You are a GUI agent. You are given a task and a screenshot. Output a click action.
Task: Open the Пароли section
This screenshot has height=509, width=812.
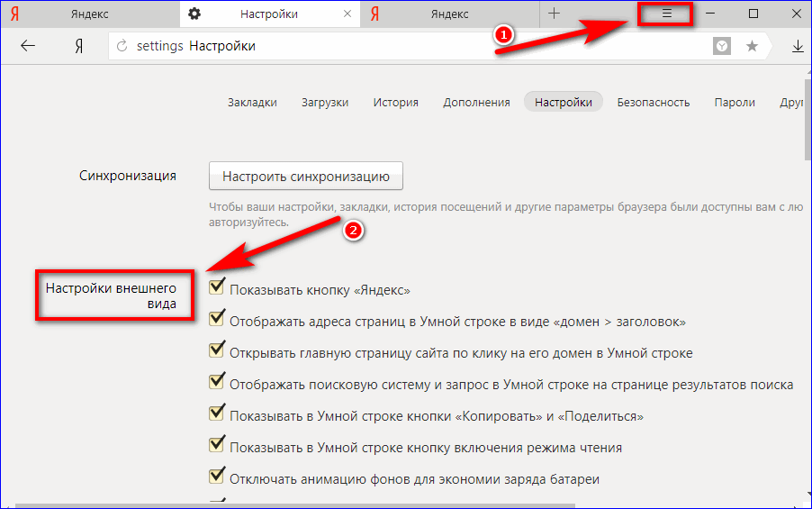pyautogui.click(x=735, y=103)
